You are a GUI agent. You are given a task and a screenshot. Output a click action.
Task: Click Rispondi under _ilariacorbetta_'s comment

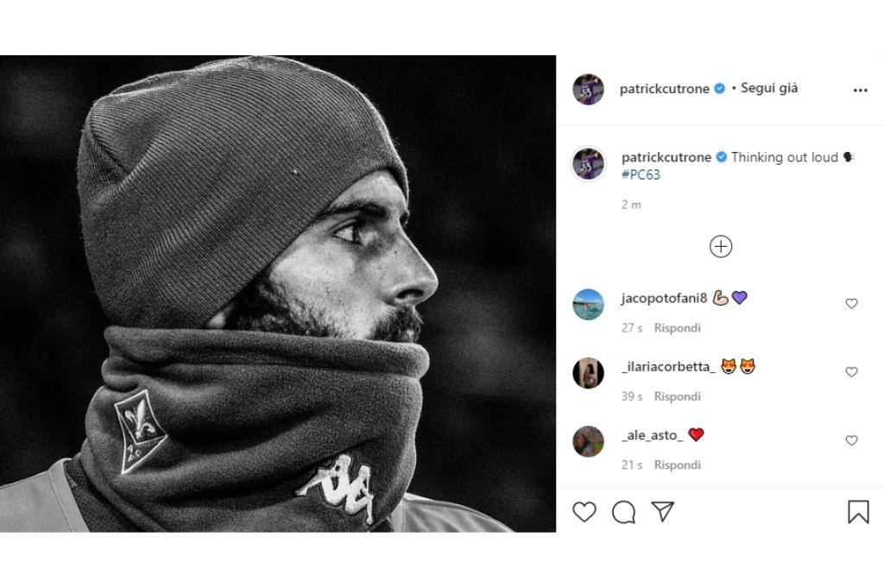(x=677, y=396)
